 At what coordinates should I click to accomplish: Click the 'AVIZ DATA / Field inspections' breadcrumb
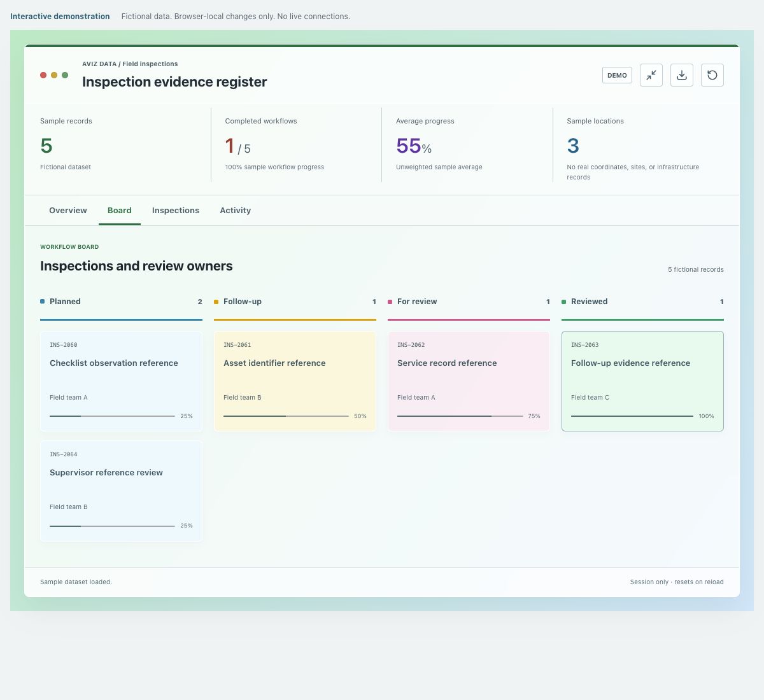[x=130, y=64]
